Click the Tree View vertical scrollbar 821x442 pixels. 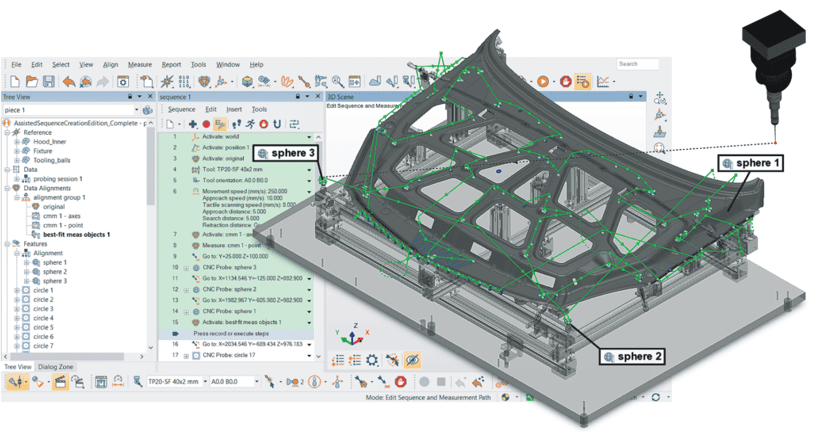point(151,166)
